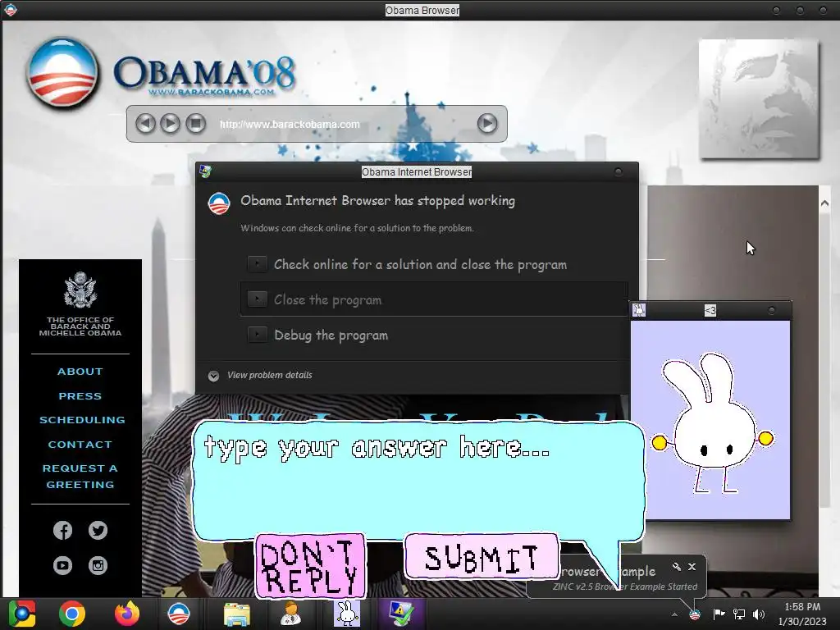Viewport: 840px width, 630px height.
Task: Click the Obama '08 logo emblem
Action: pos(63,72)
